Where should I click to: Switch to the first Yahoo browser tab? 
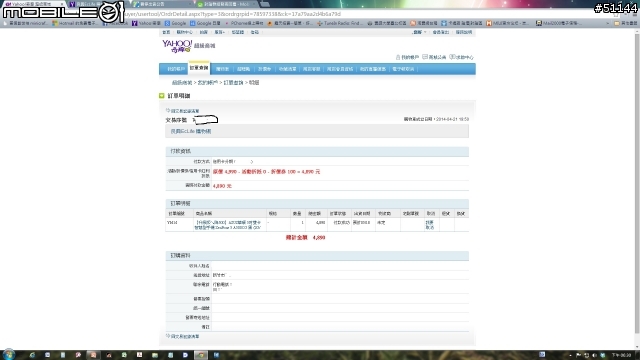[x=33, y=4]
